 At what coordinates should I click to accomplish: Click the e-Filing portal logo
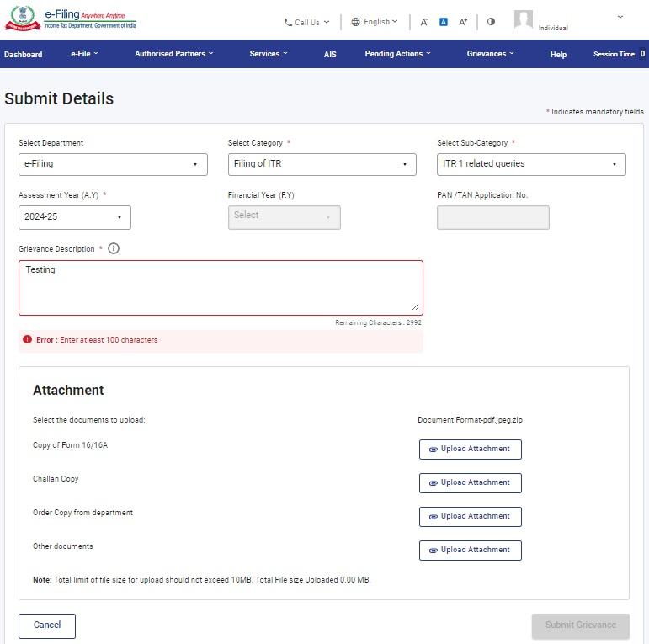(x=71, y=19)
